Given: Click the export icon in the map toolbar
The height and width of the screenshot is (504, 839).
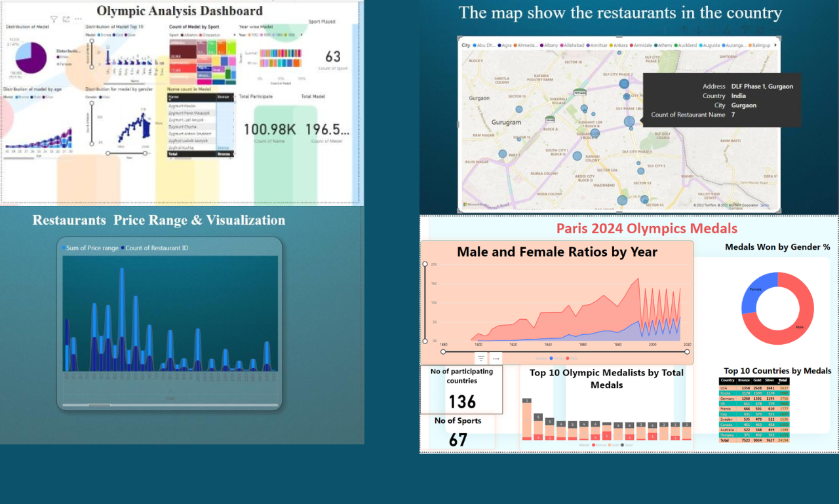Looking at the screenshot, I should 727,29.
